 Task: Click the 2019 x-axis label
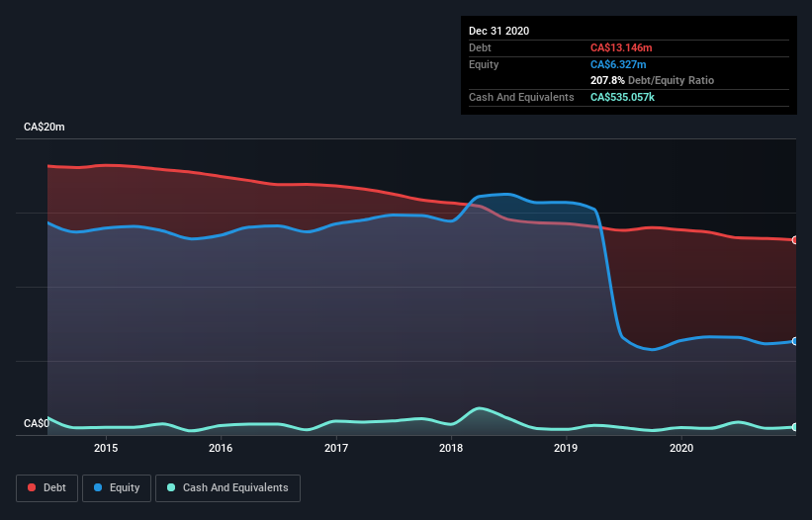(566, 448)
